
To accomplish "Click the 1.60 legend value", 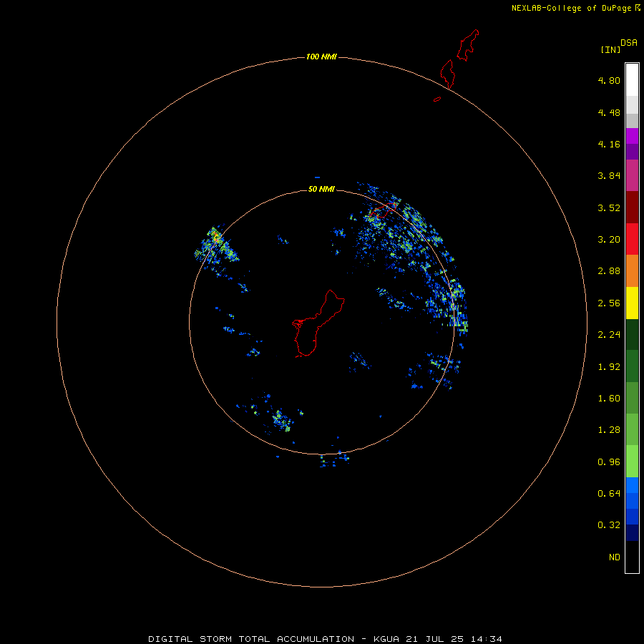I will [609, 399].
